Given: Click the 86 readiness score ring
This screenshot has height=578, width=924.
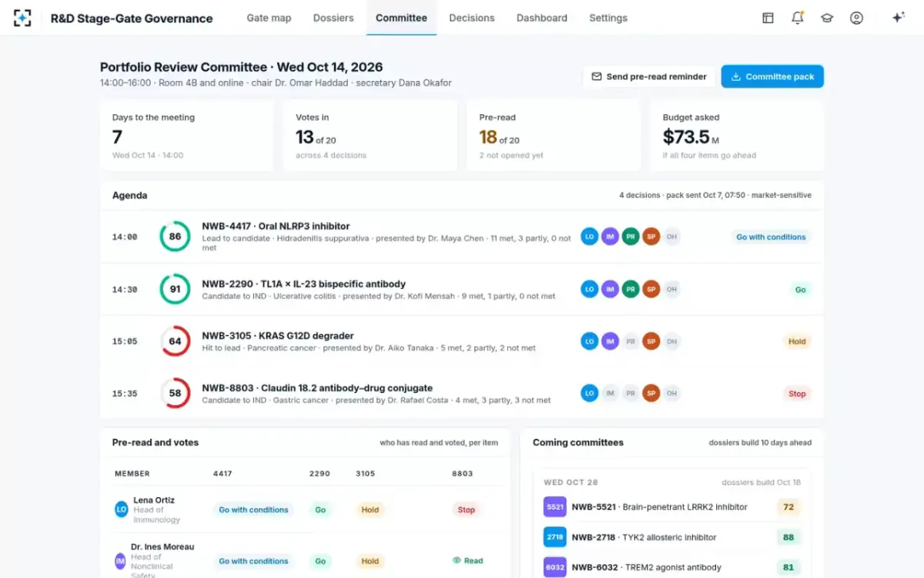Looking at the screenshot, I should point(175,237).
